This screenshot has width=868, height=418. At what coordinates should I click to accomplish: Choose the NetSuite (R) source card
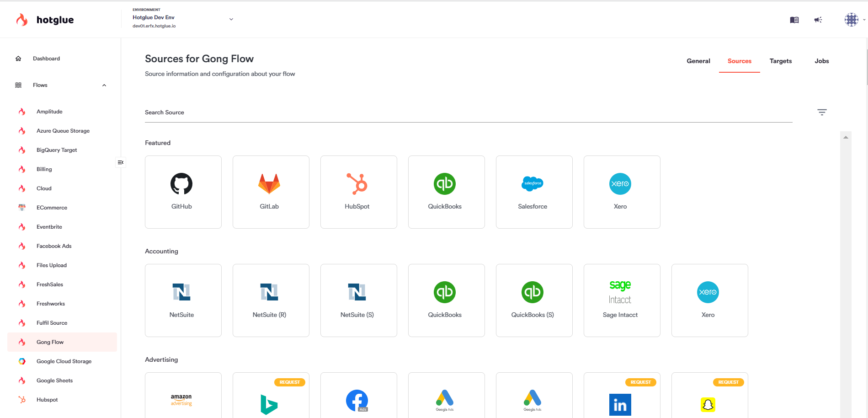[271, 300]
